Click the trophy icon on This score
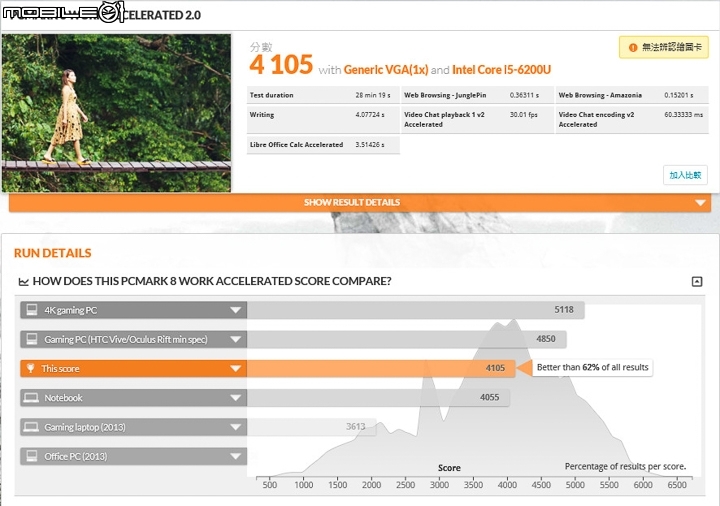Image resolution: width=720 pixels, height=506 pixels. tap(30, 368)
